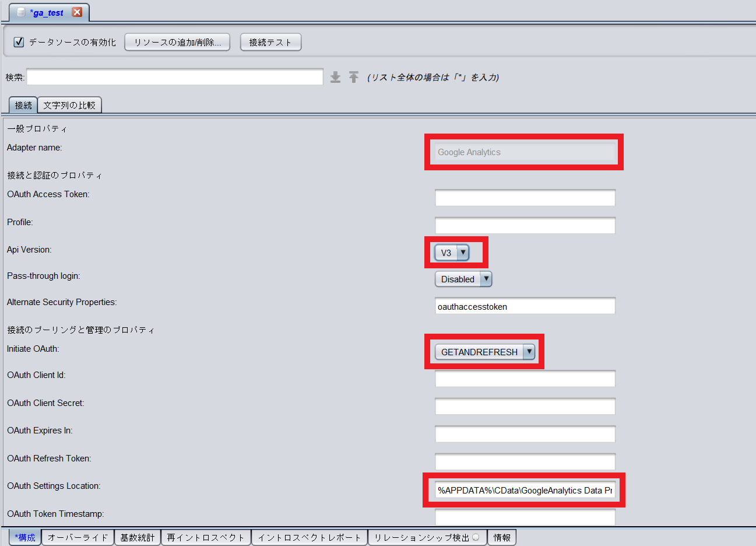Open リソースの追加/削除 dialog

177,42
